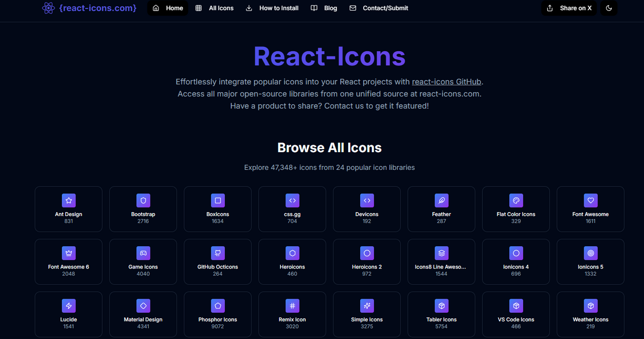Click the {react-icons.com} site title
The width and height of the screenshot is (644, 339).
tap(98, 8)
